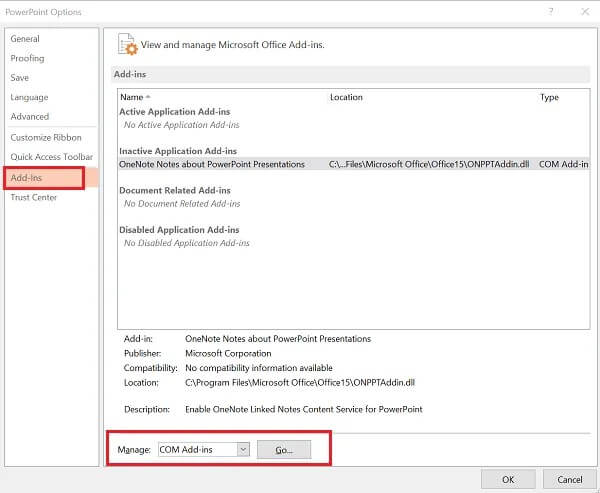Open the Trust Center category

34,197
